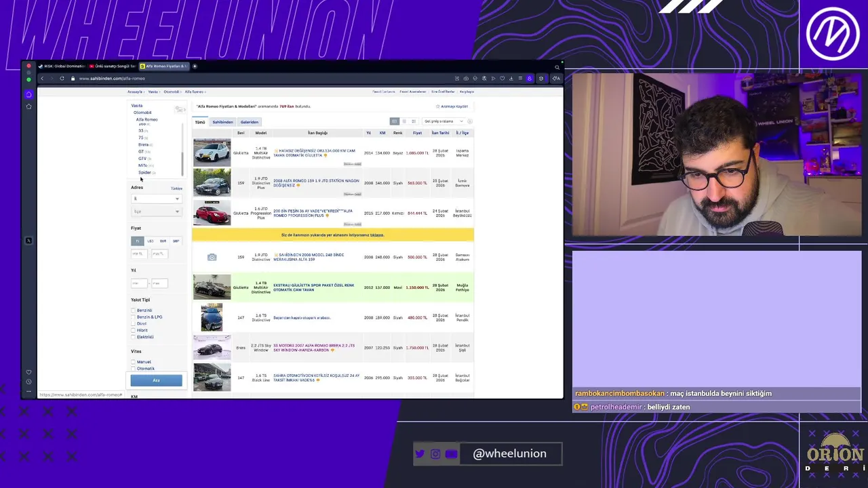
Task: Open the X (Twitter) sidebar icon
Action: 28,241
